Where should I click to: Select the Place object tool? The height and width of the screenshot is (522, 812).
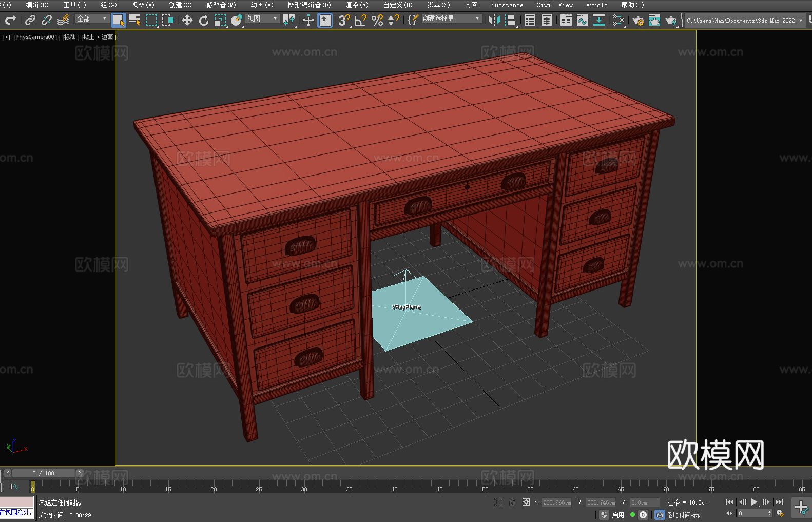(237, 20)
